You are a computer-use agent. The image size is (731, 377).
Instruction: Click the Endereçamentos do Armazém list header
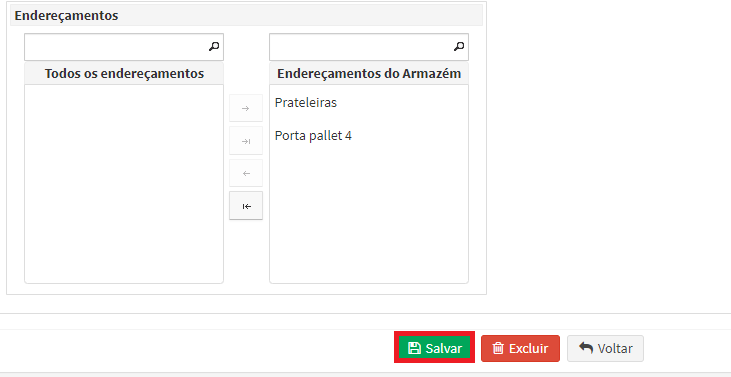click(369, 74)
